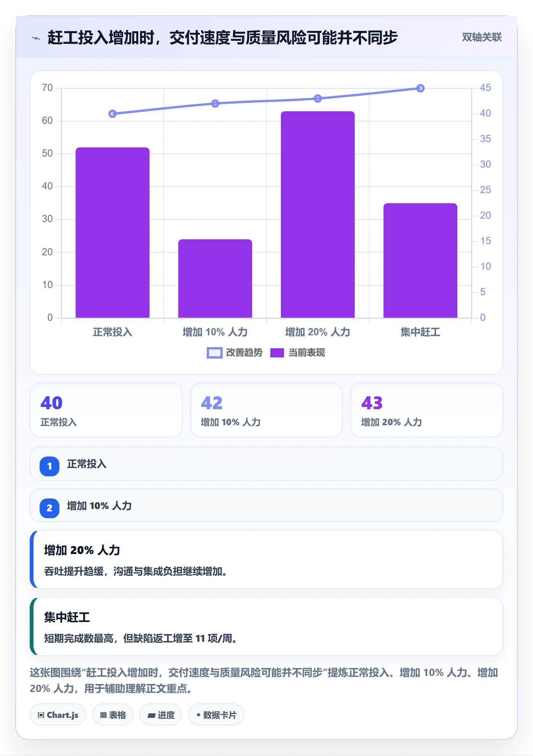Click the lightning bolt icon beside the title
The width and height of the screenshot is (533, 756).
pyautogui.click(x=36, y=38)
